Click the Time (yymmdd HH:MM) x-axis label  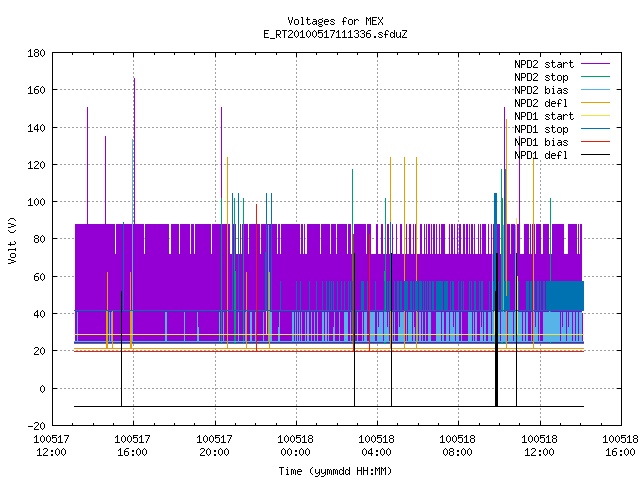coord(335,471)
